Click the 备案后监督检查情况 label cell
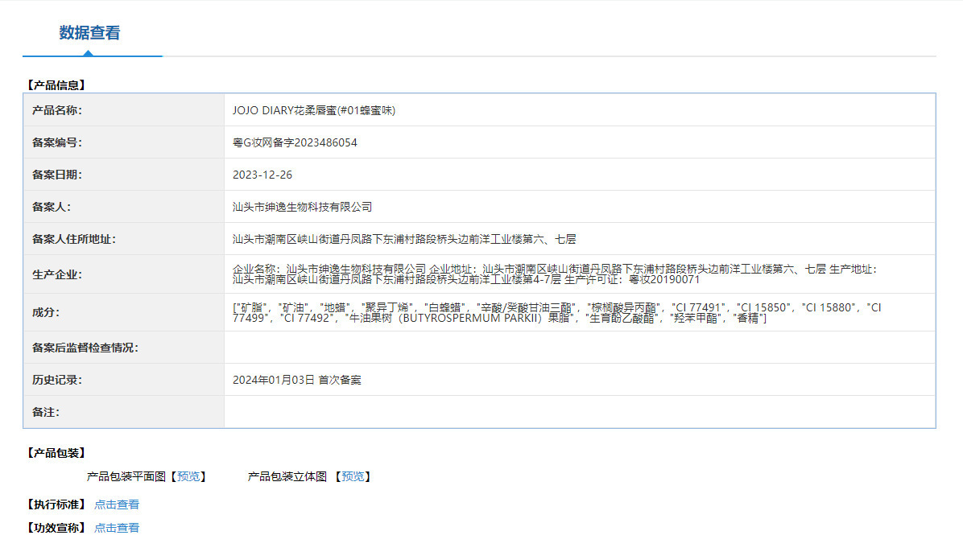This screenshot has height=560, width=963. tap(123, 348)
